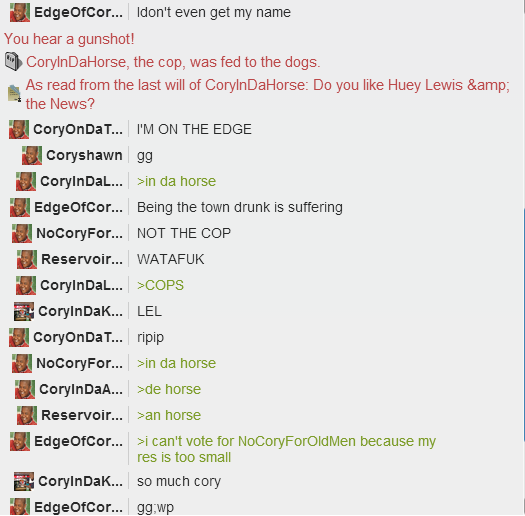525x516 pixels.
Task: Click green text about NoCoryForOldMen vote
Action: click(286, 449)
